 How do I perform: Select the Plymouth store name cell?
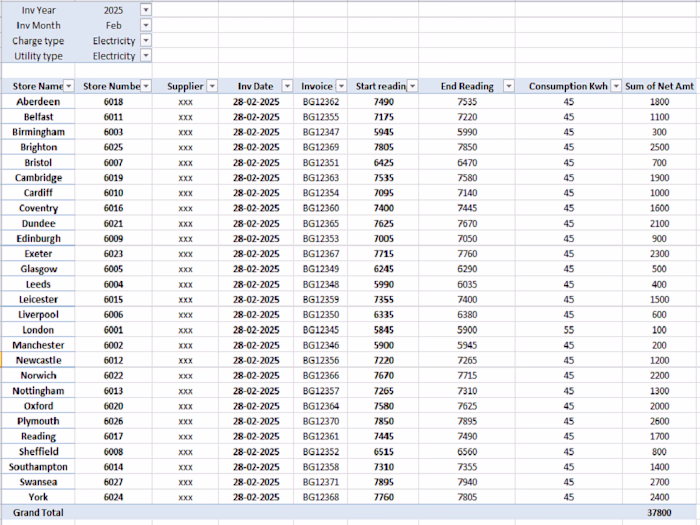(38, 421)
